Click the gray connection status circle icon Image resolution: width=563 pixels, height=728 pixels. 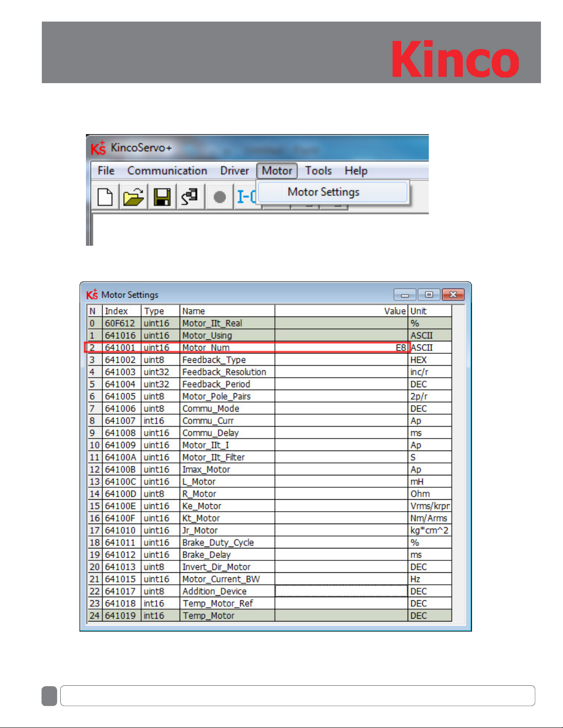point(220,197)
